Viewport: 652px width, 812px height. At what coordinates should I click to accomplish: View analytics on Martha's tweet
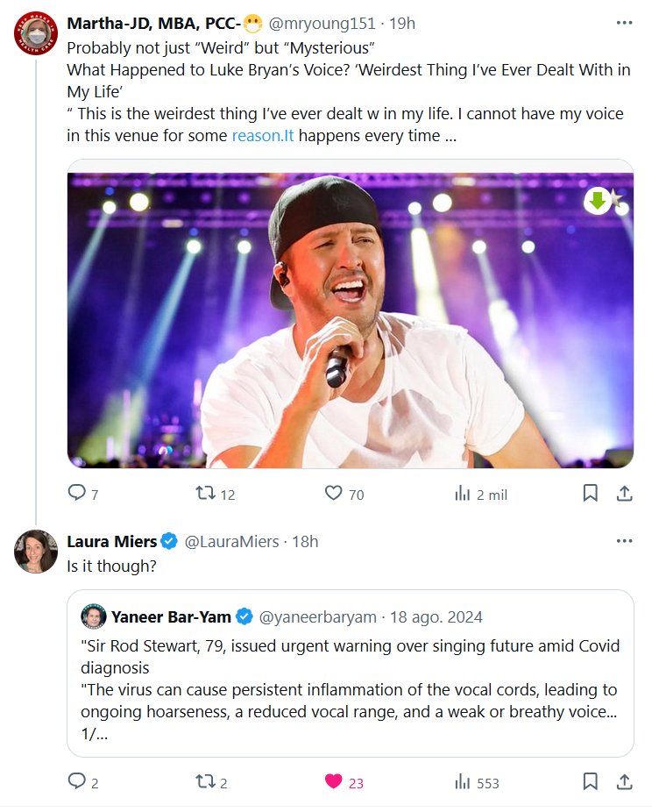pos(464,494)
